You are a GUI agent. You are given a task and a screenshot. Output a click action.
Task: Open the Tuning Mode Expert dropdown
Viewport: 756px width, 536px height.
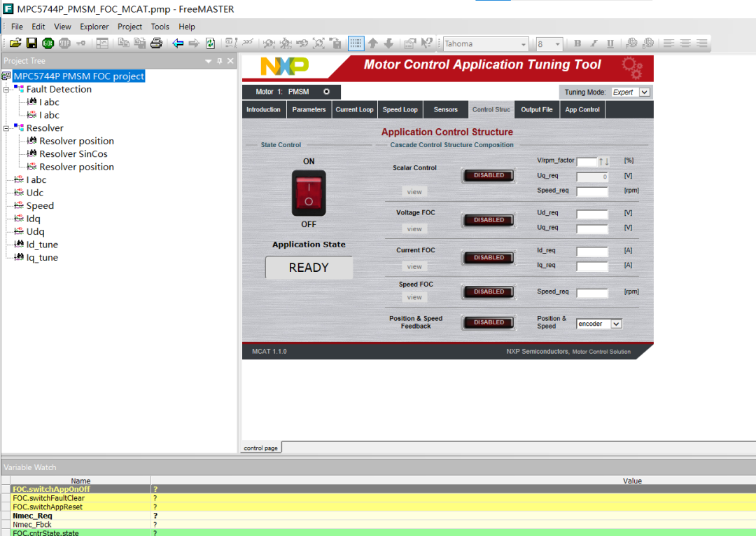(645, 92)
